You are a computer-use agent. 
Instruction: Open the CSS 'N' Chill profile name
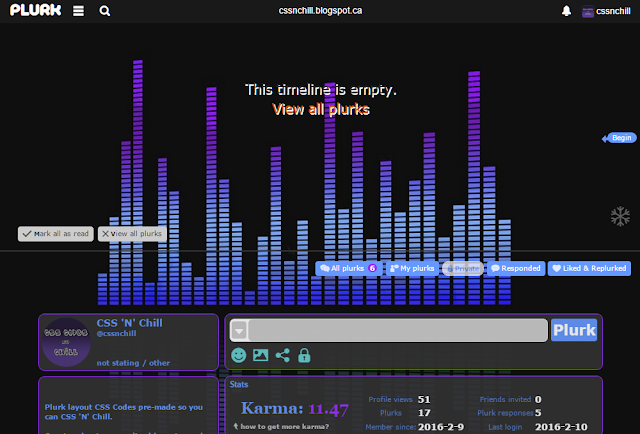(x=129, y=323)
